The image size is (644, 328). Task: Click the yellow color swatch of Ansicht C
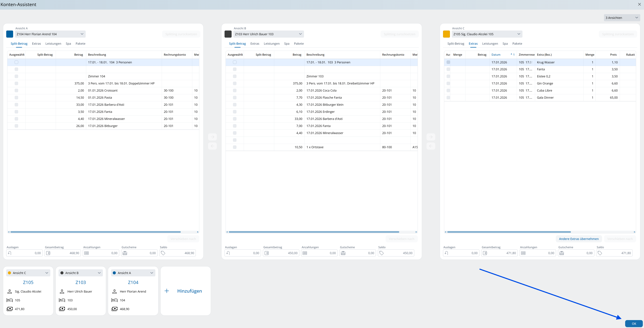[x=446, y=34]
